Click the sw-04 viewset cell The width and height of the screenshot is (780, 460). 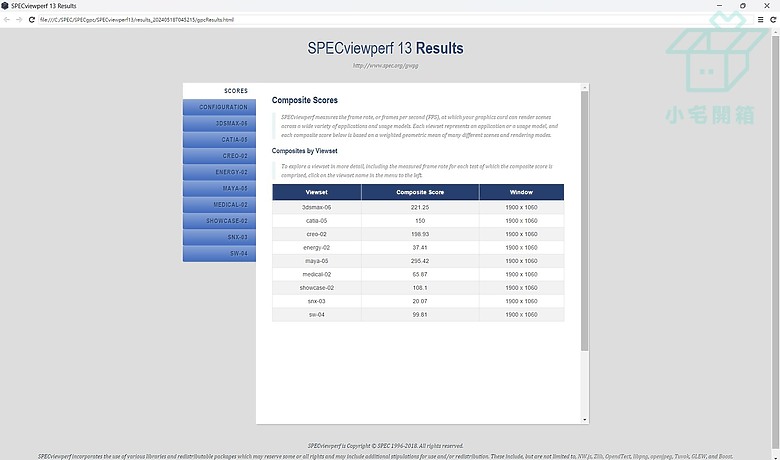click(x=316, y=315)
